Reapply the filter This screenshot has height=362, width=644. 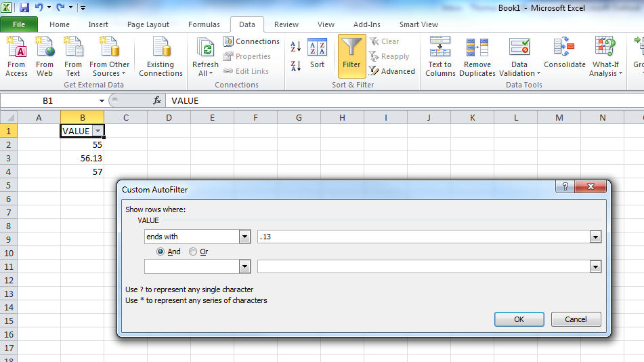click(x=389, y=56)
